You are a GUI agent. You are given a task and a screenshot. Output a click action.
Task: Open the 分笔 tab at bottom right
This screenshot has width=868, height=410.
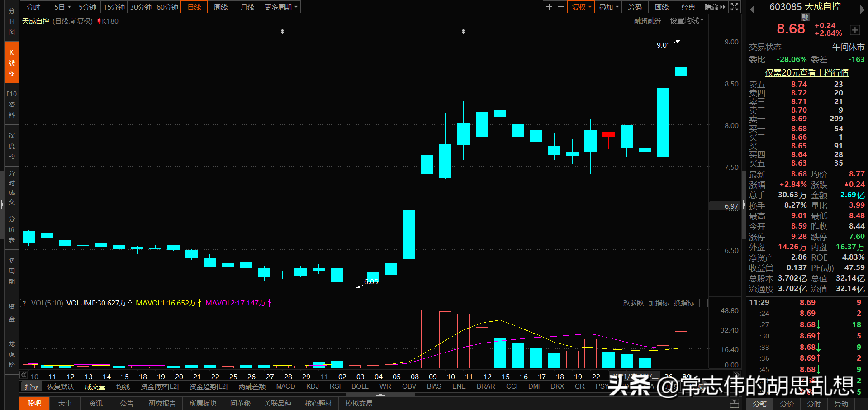(760, 404)
